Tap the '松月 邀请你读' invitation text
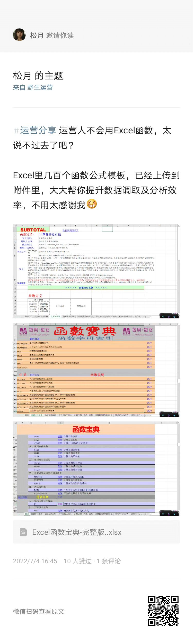The image size is (193, 644). pos(52,35)
